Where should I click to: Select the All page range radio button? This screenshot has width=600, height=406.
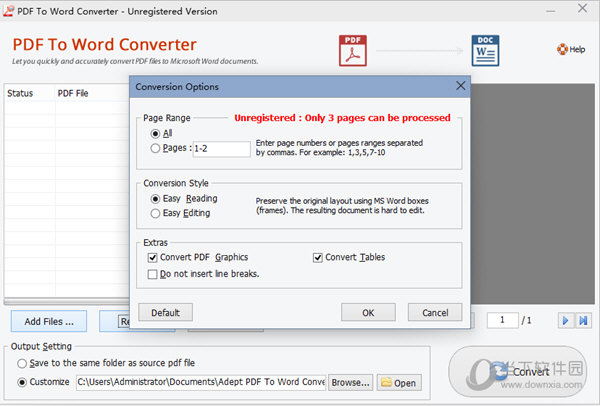(155, 134)
